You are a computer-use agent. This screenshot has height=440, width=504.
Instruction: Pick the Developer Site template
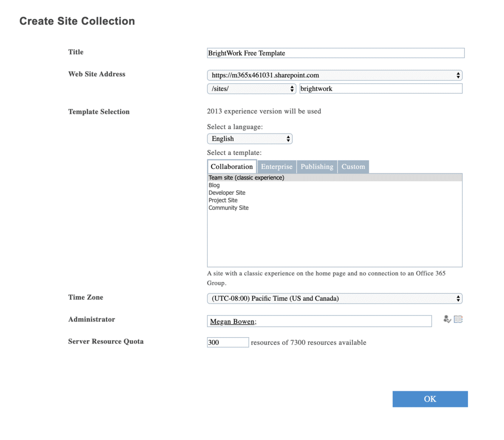[x=227, y=193]
